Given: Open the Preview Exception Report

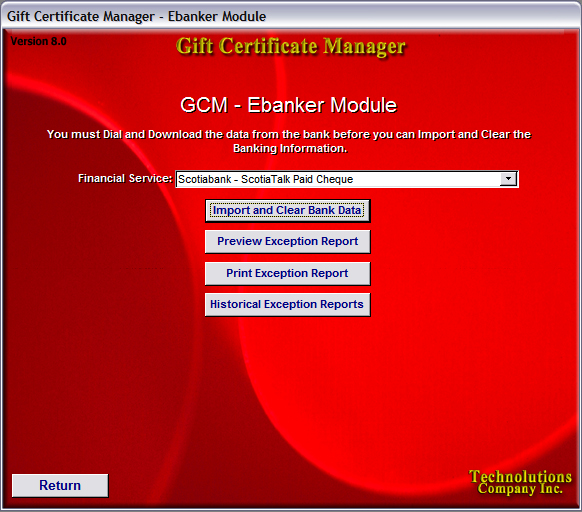Looking at the screenshot, I should [x=288, y=242].
